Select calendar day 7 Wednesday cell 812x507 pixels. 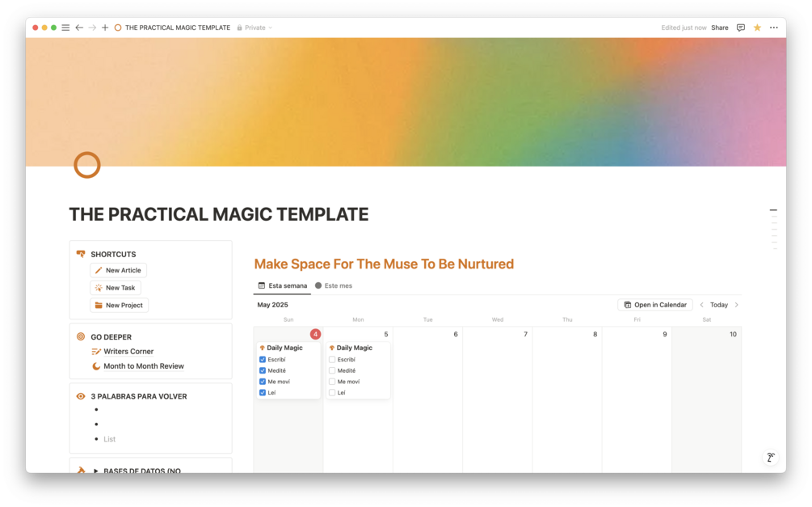tap(497, 399)
